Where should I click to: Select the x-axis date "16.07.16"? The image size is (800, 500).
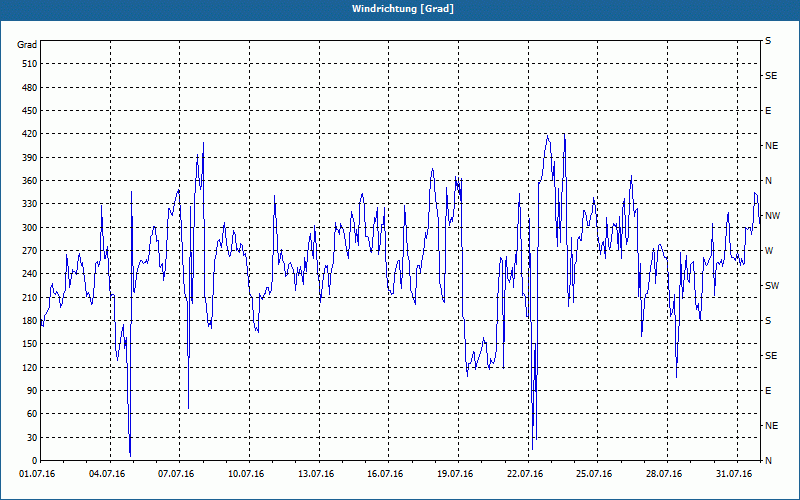385,474
